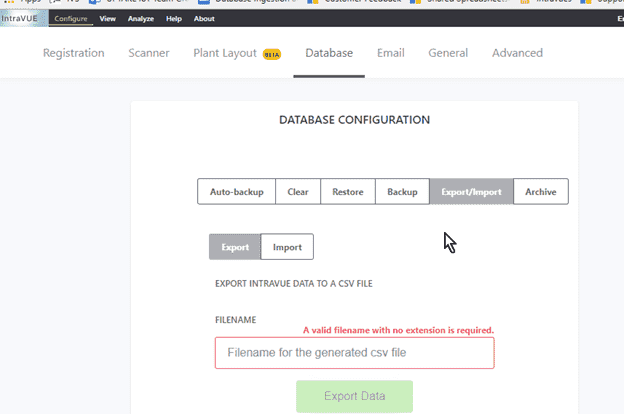Select the Database tab

click(x=329, y=53)
